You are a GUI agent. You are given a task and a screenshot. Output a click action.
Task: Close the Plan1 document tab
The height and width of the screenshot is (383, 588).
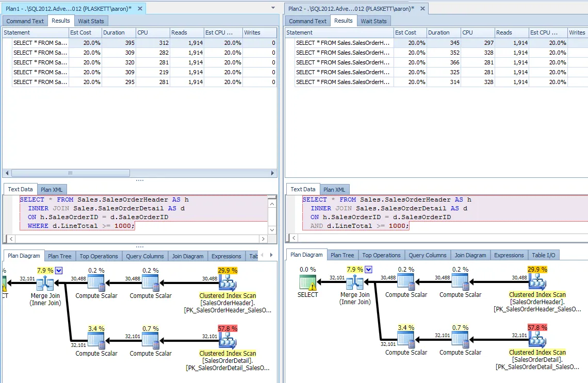point(140,8)
